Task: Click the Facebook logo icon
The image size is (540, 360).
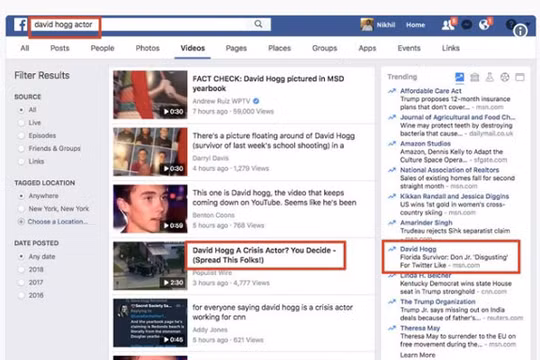Action: coord(20,25)
